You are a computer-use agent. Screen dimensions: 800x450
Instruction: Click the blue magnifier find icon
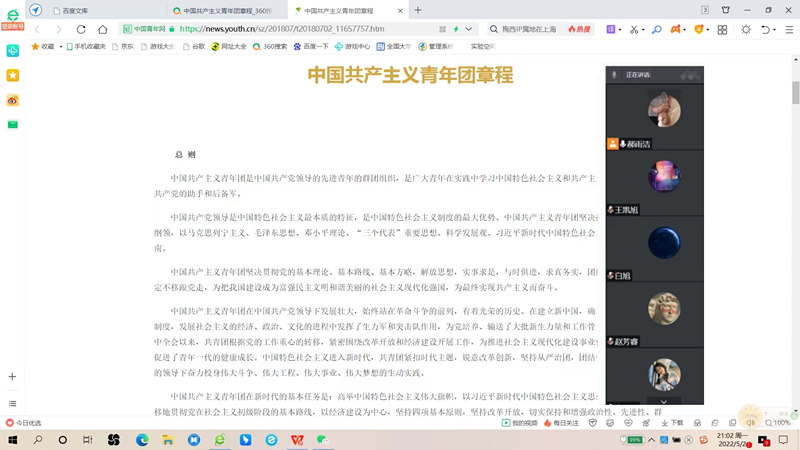click(x=657, y=30)
